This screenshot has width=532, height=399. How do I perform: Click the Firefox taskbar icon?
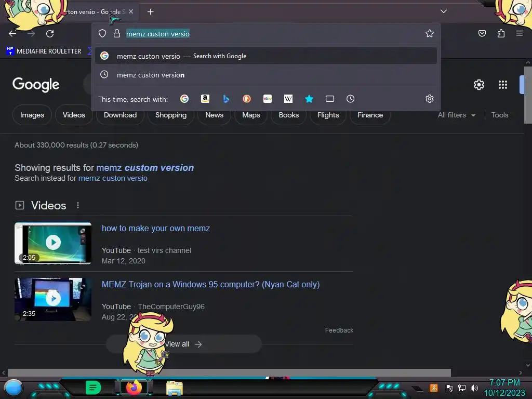[x=134, y=388]
